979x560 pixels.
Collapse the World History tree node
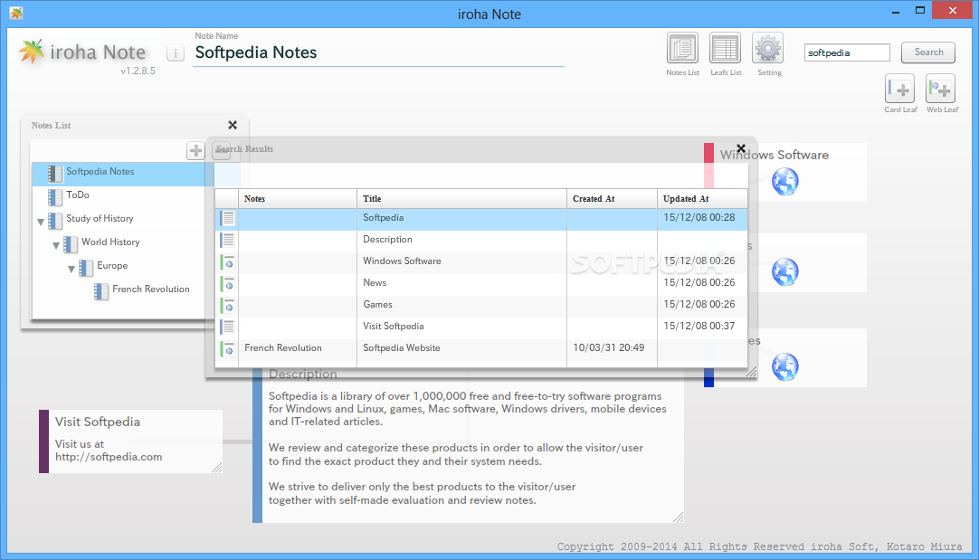tap(56, 245)
